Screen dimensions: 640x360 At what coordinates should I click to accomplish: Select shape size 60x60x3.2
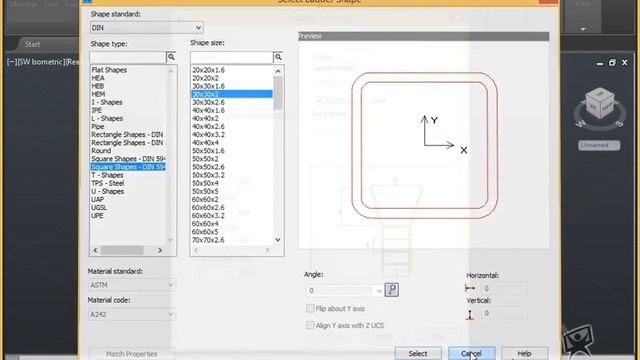(x=209, y=216)
